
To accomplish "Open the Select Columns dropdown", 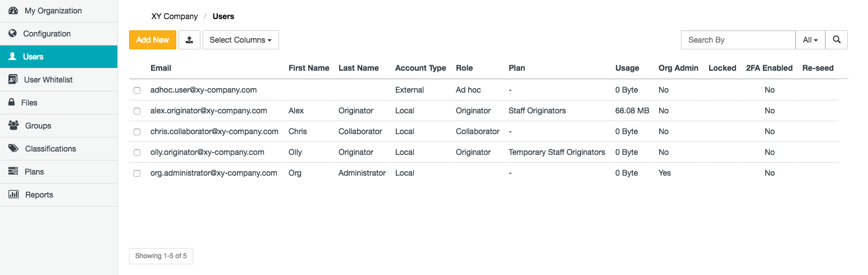I will click(240, 40).
